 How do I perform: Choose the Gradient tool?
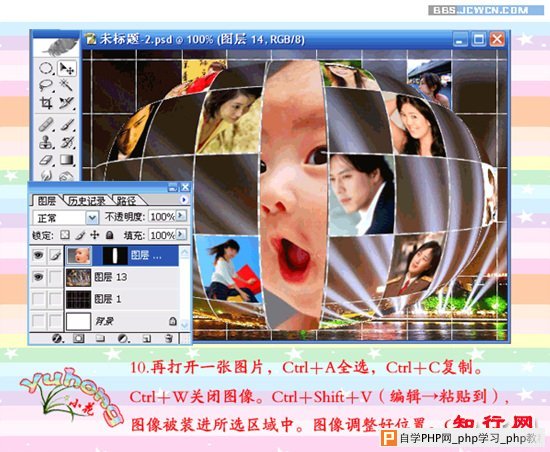67,160
